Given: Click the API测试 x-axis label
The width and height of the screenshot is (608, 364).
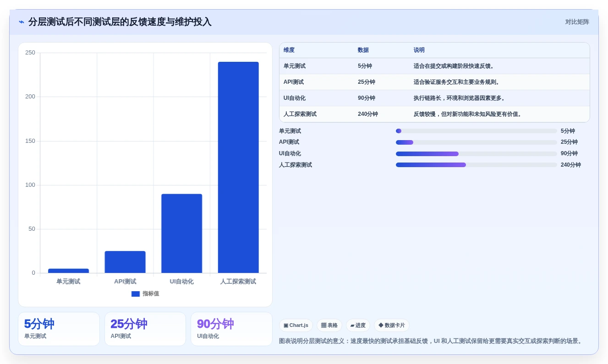Looking at the screenshot, I should (x=125, y=282).
